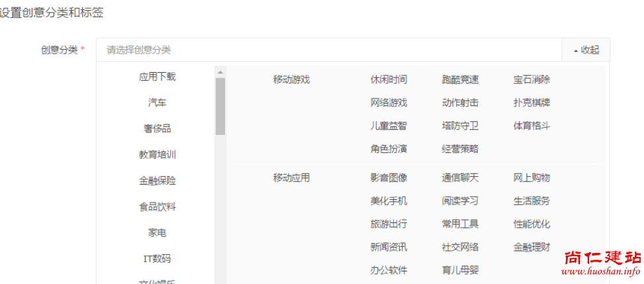Choose 影音图像 under 移动应用
The width and height of the screenshot is (644, 284).
[x=389, y=177]
